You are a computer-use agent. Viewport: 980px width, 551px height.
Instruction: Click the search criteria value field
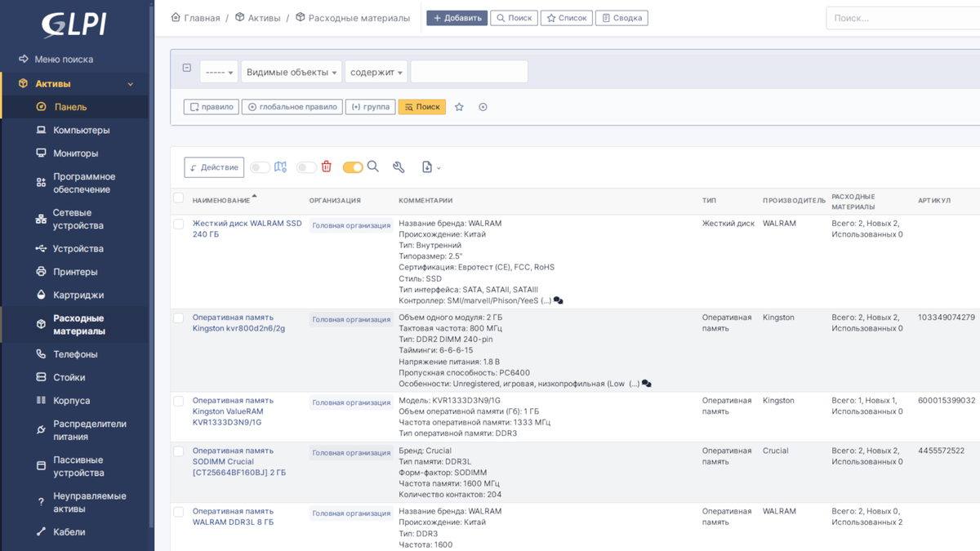click(469, 72)
